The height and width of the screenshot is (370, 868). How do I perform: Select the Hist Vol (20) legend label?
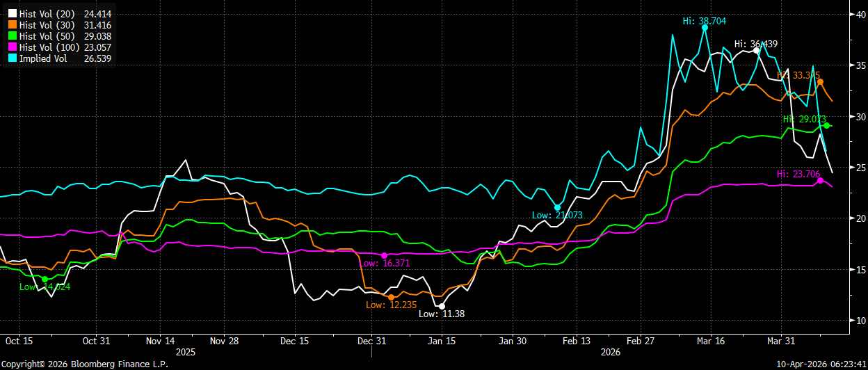tap(45, 14)
